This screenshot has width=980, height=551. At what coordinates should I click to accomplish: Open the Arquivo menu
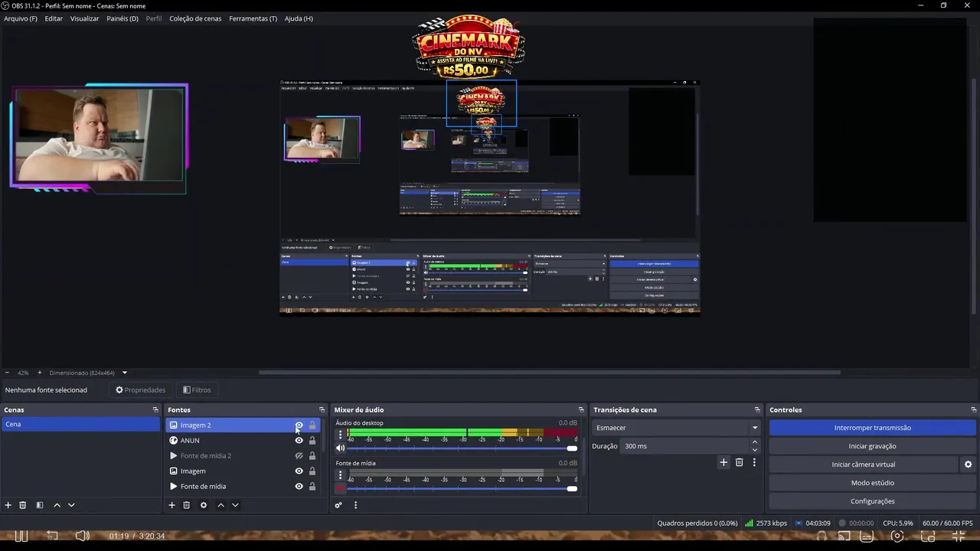[21, 18]
